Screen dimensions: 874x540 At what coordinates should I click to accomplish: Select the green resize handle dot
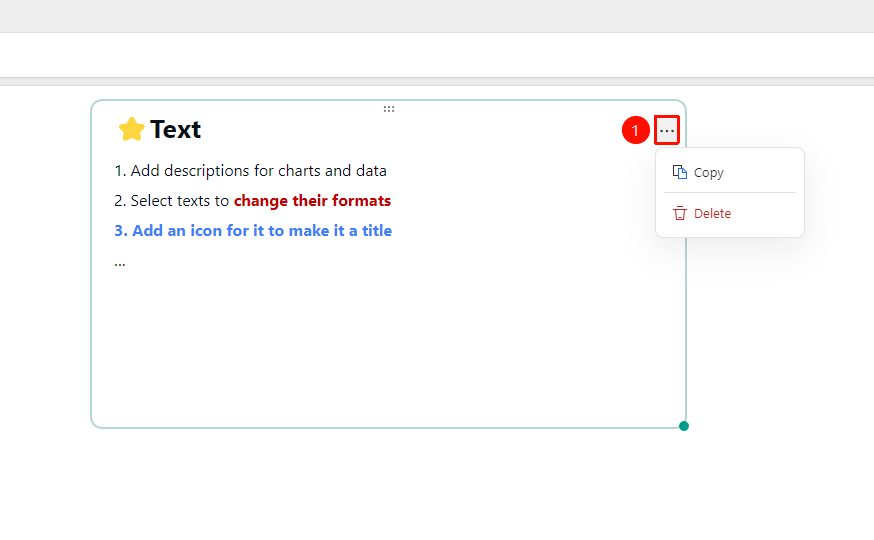[x=684, y=426]
